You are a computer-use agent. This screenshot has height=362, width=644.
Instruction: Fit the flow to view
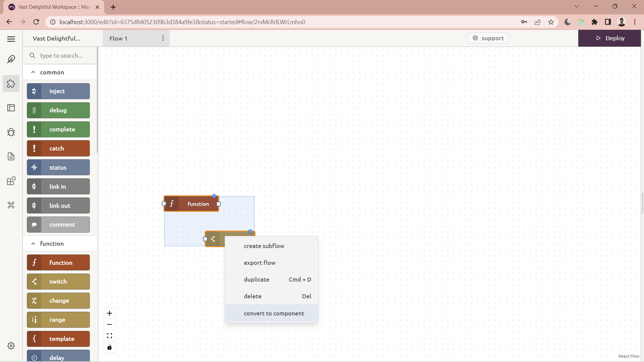[109, 335]
